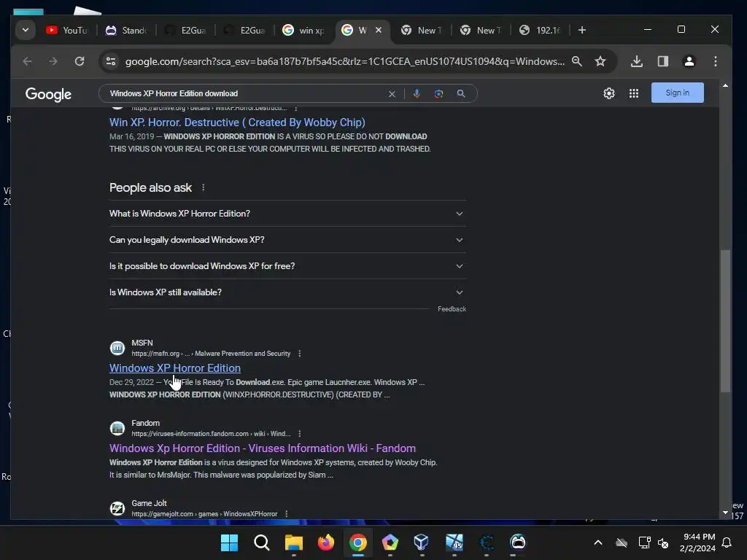Open People also ask options menu

click(x=204, y=187)
